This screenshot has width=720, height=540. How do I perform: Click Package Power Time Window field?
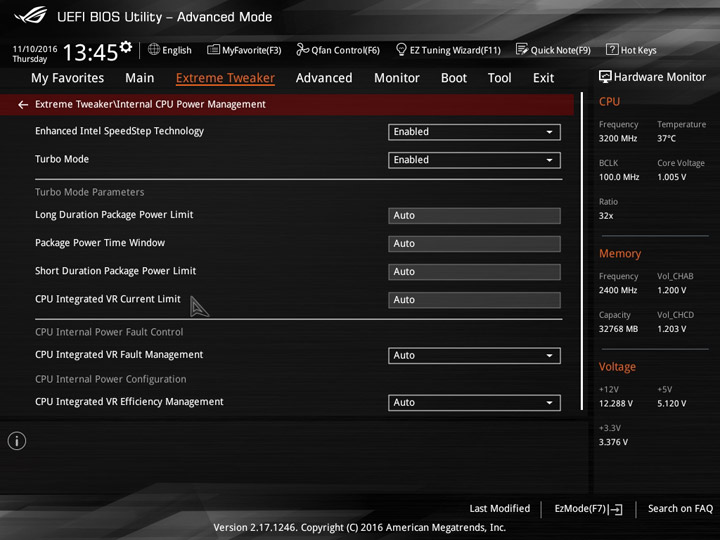tap(474, 244)
